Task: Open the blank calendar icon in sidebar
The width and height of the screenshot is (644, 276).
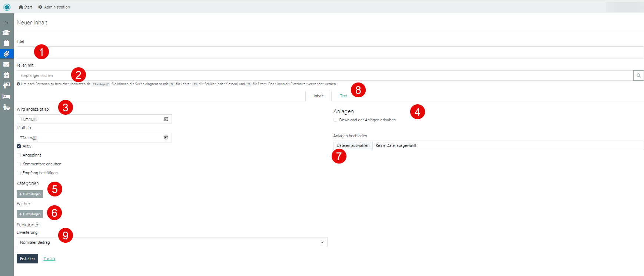Action: pos(6,43)
